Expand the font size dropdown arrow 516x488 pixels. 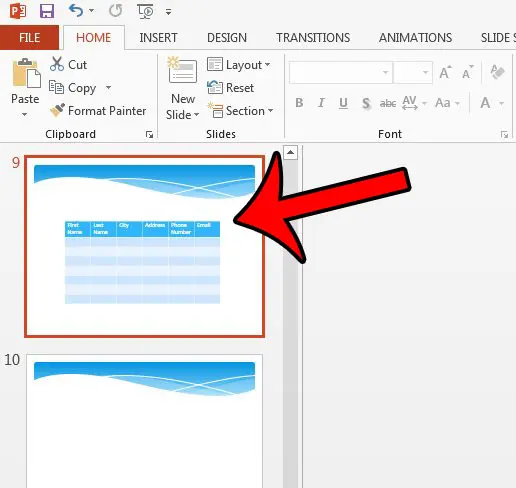pyautogui.click(x=425, y=72)
